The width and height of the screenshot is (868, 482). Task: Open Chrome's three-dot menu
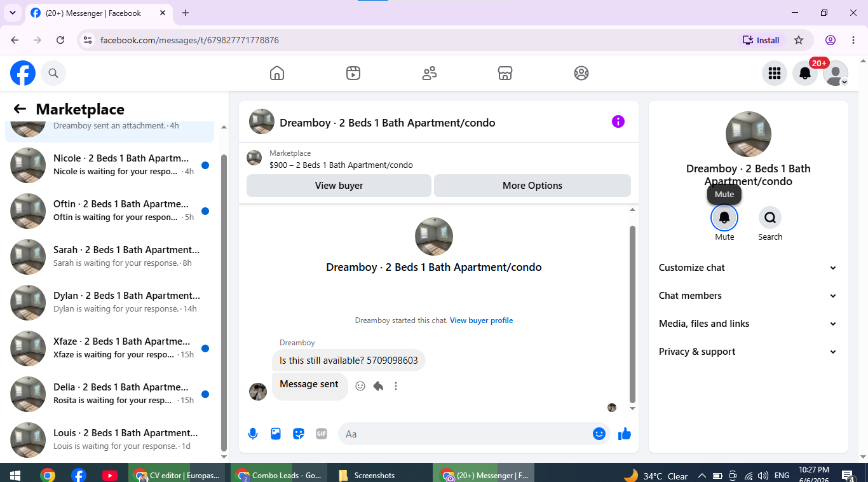coord(853,40)
